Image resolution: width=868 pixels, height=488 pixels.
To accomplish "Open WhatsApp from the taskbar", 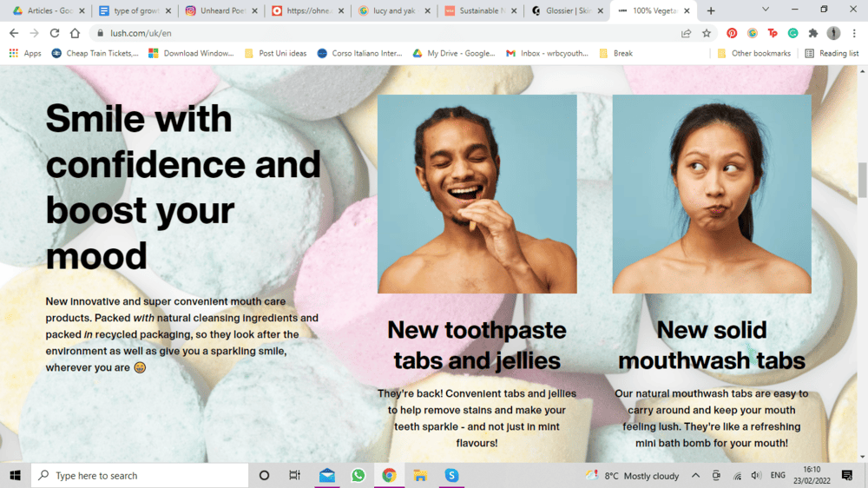I will (358, 475).
